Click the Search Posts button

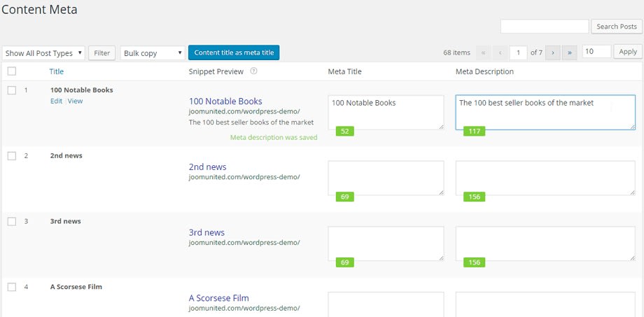point(617,27)
